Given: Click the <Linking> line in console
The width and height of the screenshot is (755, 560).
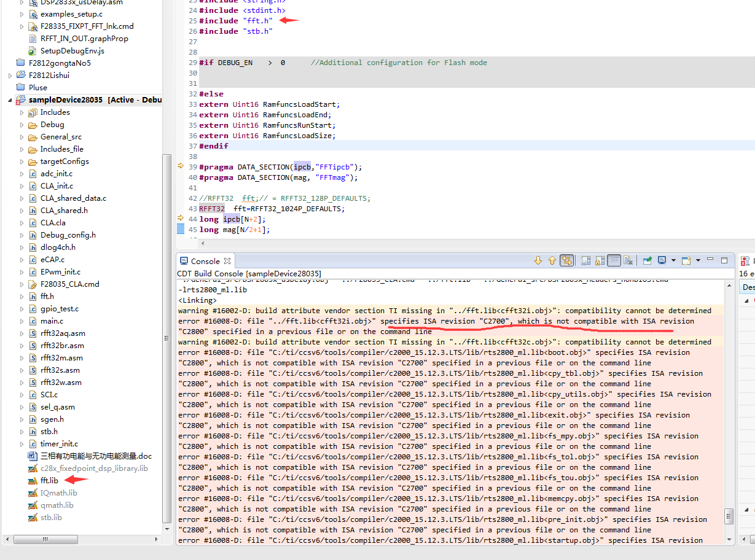Looking at the screenshot, I should 197,300.
